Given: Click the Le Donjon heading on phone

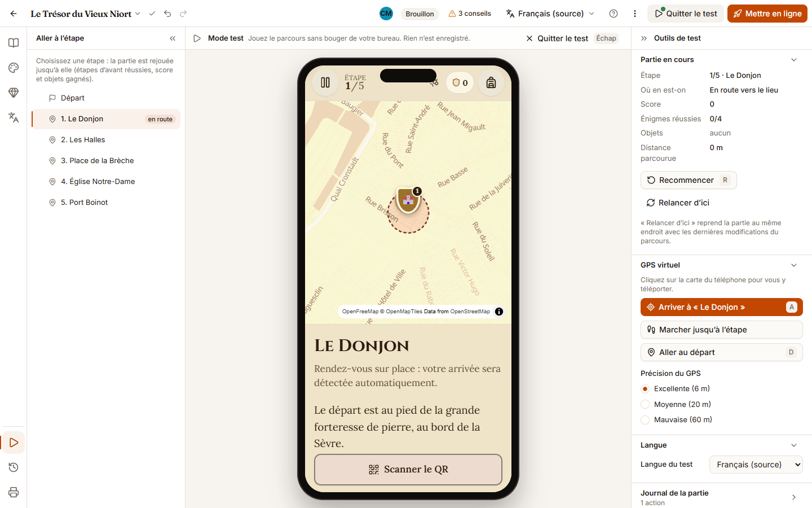Looking at the screenshot, I should 361,346.
